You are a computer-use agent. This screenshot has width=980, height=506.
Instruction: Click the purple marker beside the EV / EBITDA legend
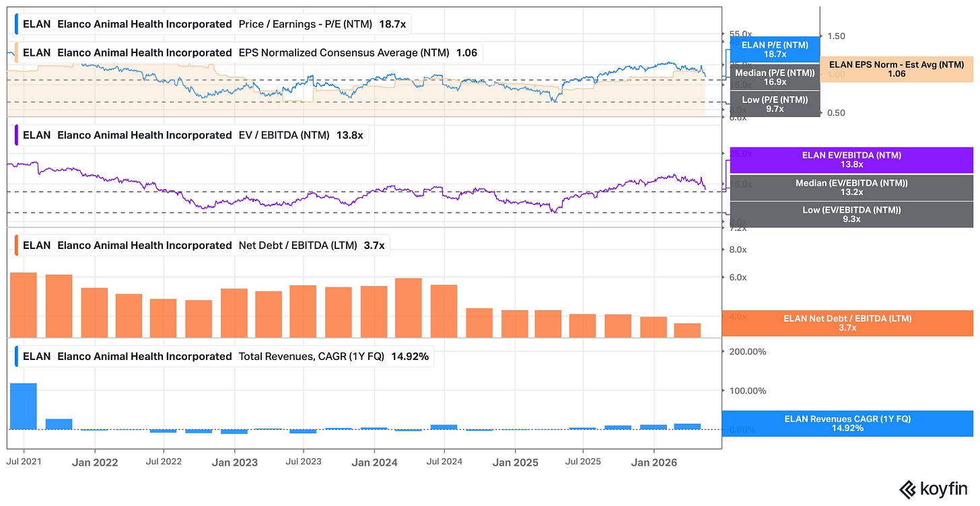click(x=15, y=135)
